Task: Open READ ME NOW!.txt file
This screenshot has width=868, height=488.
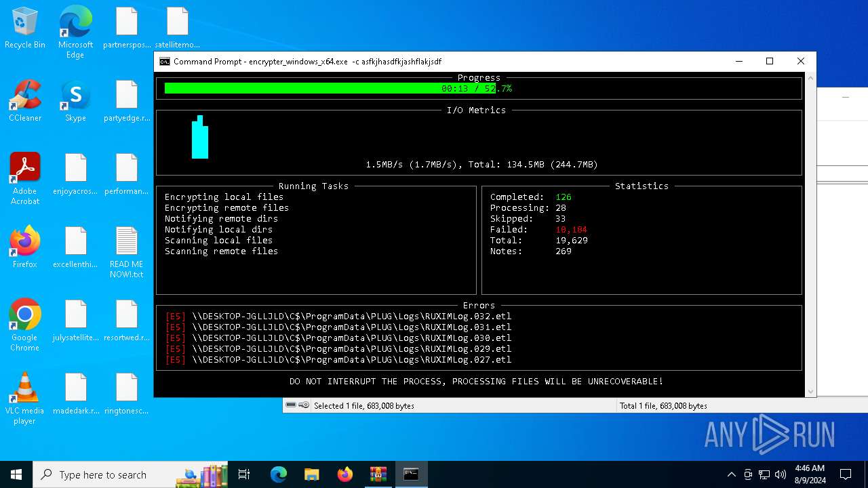Action: (x=127, y=252)
